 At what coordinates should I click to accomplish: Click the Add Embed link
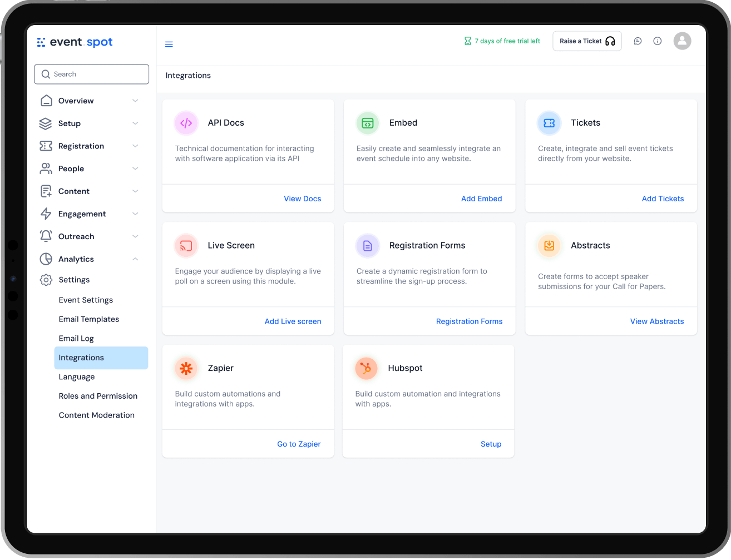point(482,199)
